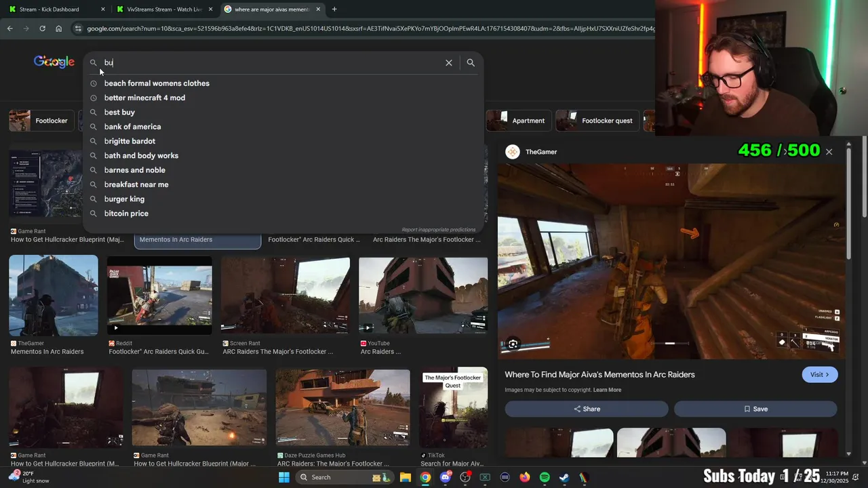Screen dimensions: 868x488
Task: Open Daze Puzzle Games Hub thumbnail
Action: coord(343,408)
